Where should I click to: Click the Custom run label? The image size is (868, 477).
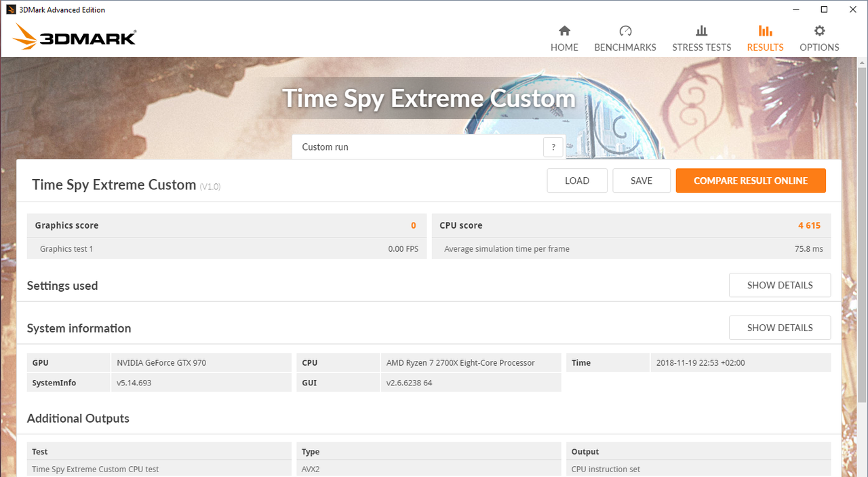click(x=325, y=147)
